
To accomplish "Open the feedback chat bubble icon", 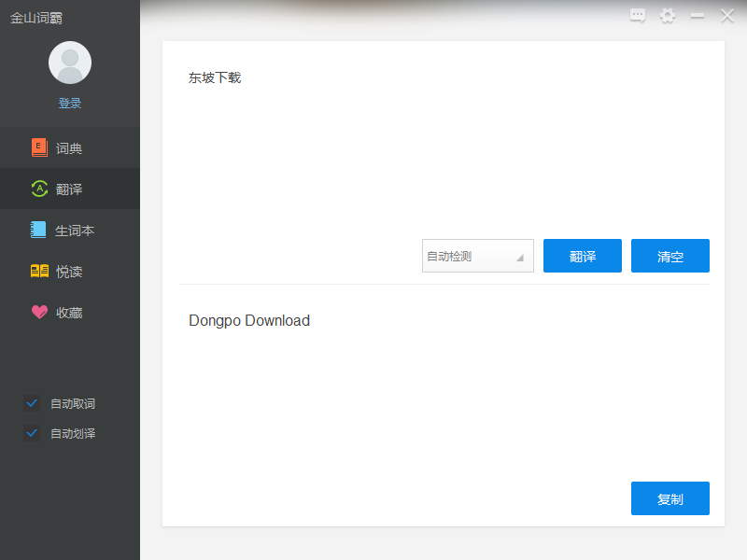I will click(638, 16).
